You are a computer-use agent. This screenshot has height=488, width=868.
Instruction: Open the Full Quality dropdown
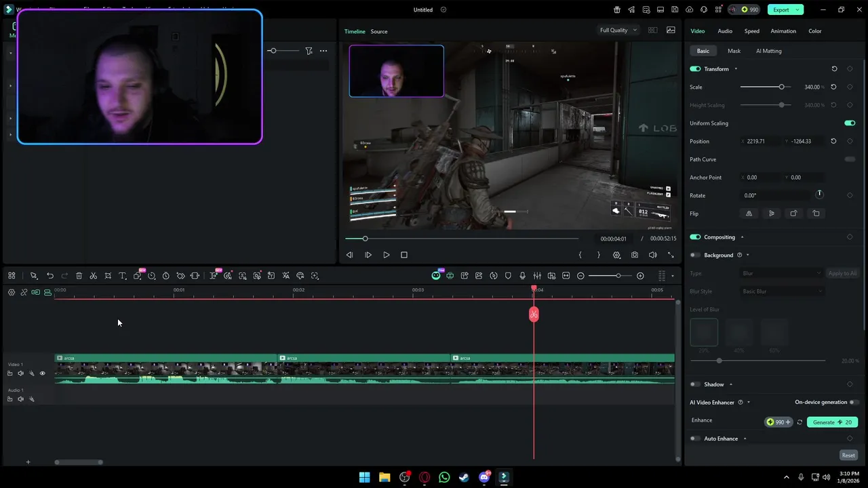[x=618, y=30]
